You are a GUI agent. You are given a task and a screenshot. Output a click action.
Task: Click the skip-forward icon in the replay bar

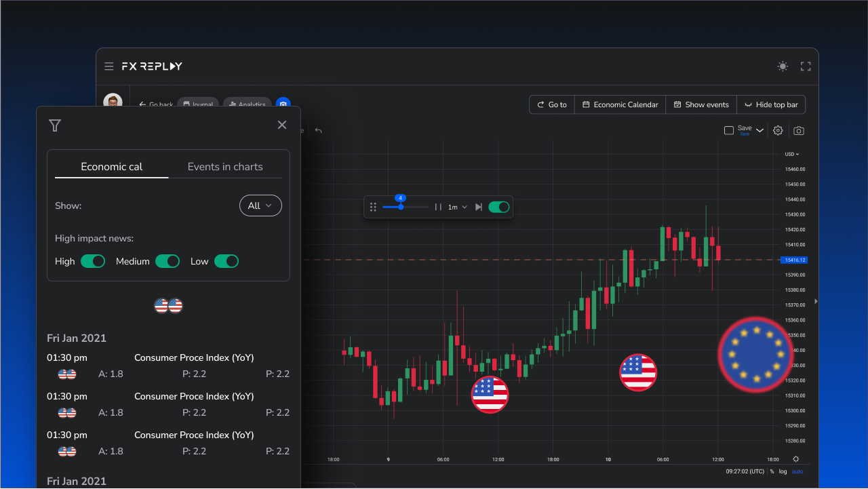pos(479,207)
